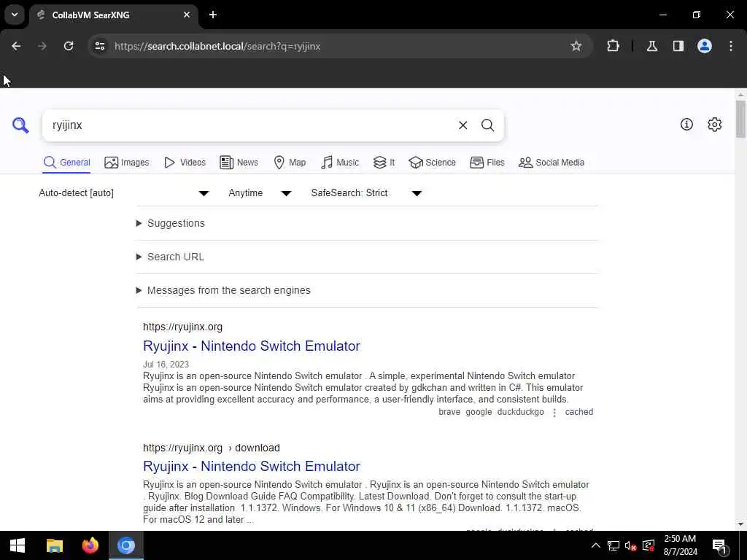The height and width of the screenshot is (560, 747).
Task: Click the ryujinx.org › download URL line
Action: 212,448
